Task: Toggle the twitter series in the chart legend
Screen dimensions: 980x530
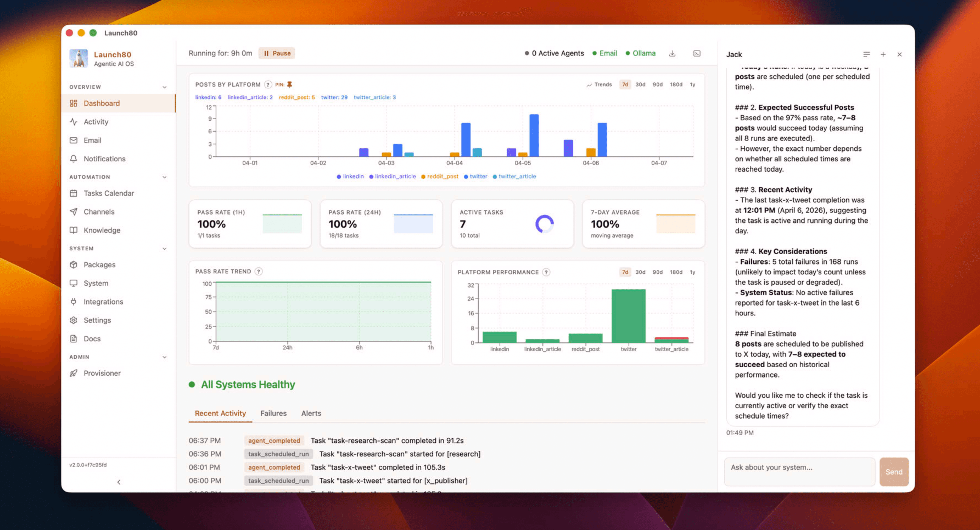Action: click(475, 176)
